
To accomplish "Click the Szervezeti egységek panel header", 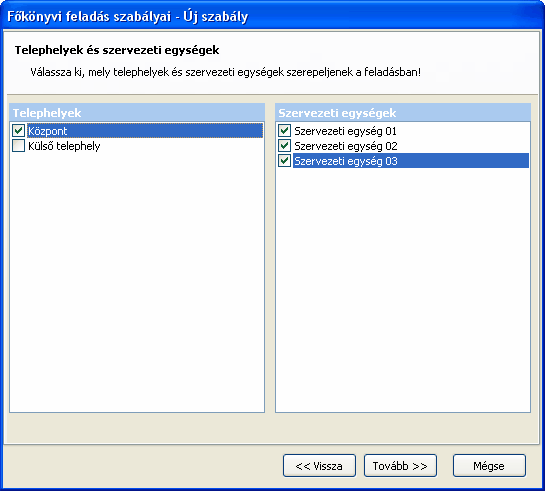I will [403, 113].
